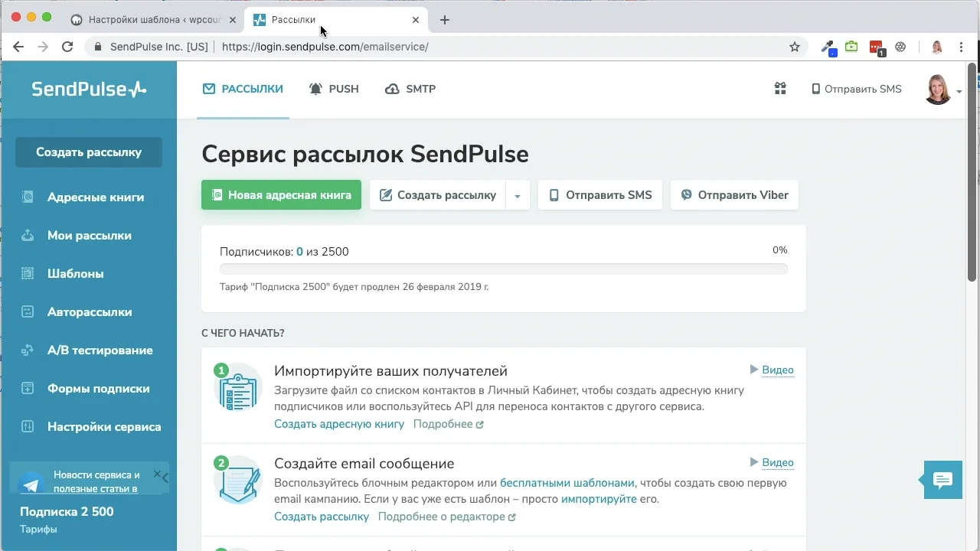Open the Тарифы link in sidebar
This screenshot has height=551, width=980.
(38, 529)
